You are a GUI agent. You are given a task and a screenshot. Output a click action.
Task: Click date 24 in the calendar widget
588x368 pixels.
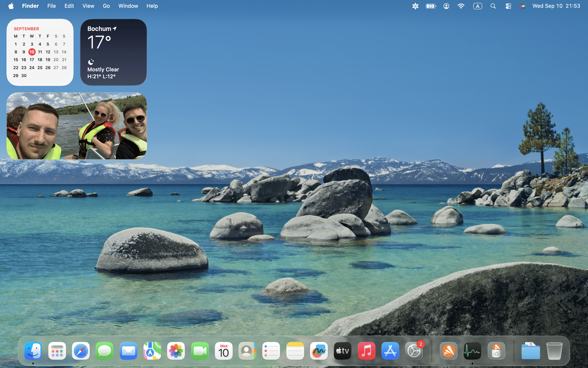pos(32,68)
